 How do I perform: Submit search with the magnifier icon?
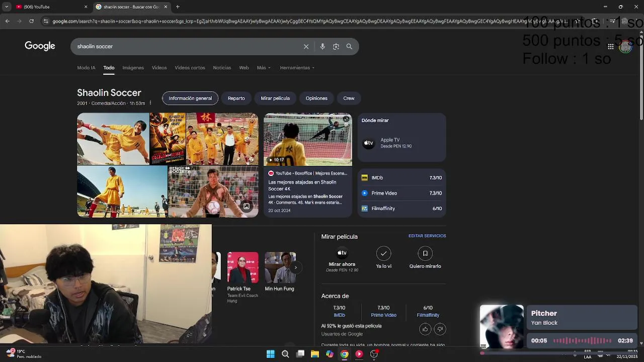(349, 46)
